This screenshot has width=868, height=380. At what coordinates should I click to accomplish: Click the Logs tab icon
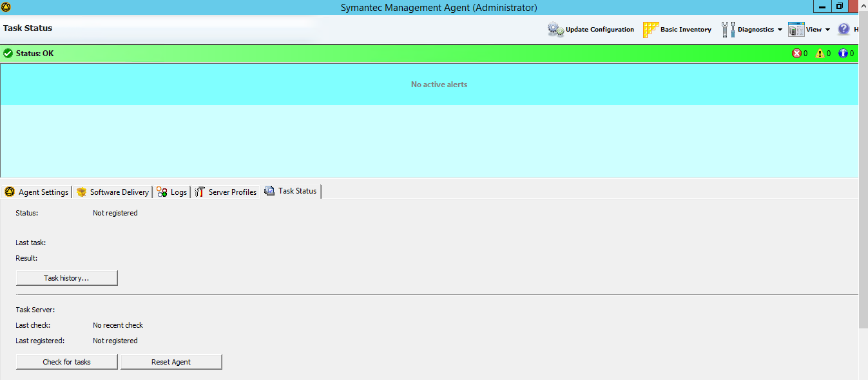(x=162, y=192)
